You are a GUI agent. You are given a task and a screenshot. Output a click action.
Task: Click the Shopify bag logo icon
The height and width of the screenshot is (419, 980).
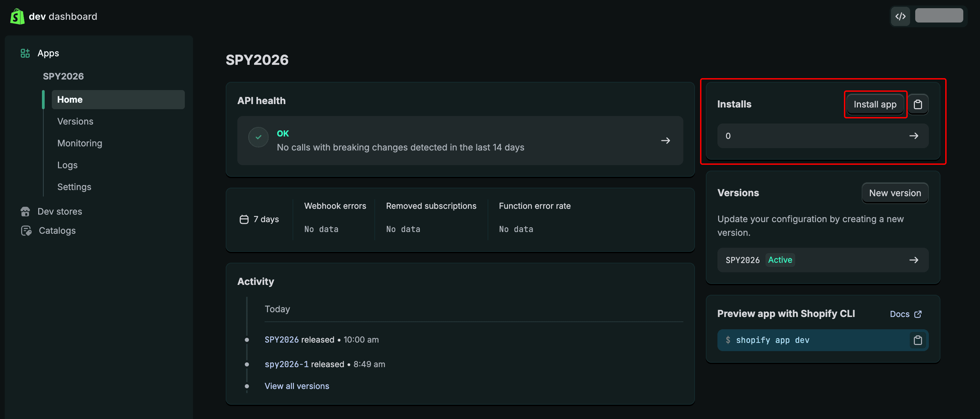click(17, 16)
